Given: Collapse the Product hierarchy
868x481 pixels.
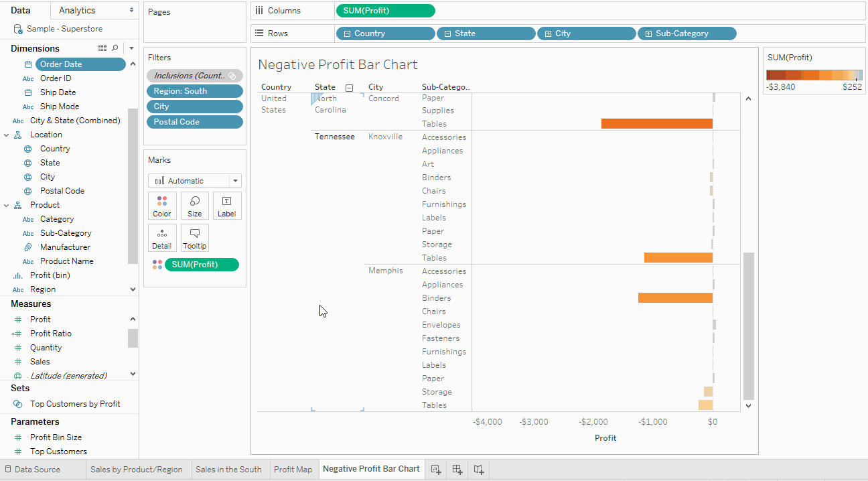Looking at the screenshot, I should (x=6, y=205).
